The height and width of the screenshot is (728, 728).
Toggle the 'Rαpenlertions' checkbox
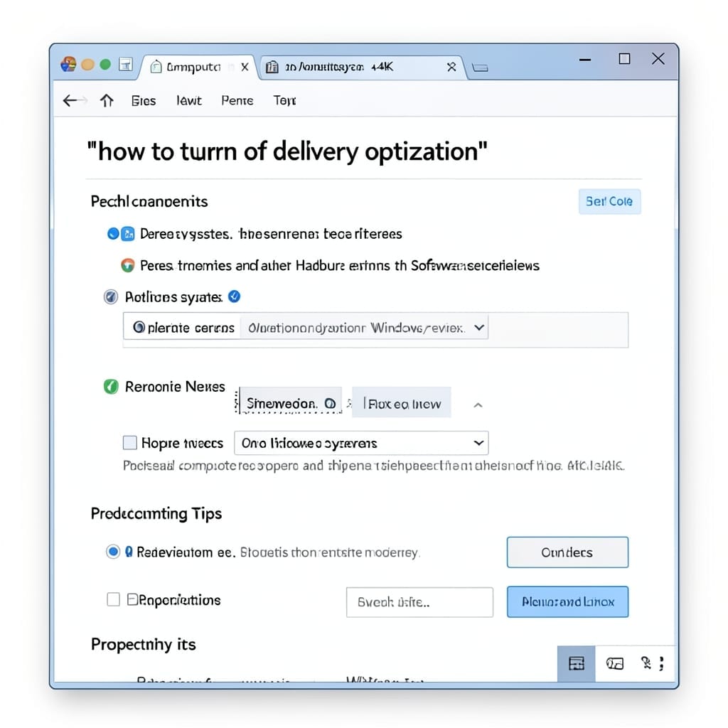113,599
